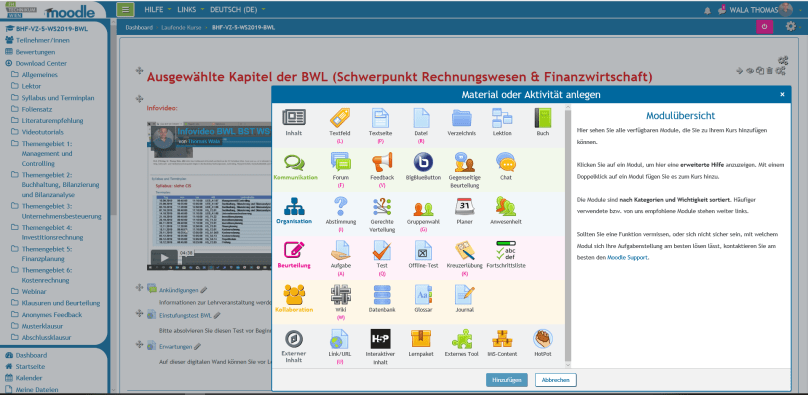Select the Anwesenheit module icon
808x395 pixels.
point(506,206)
